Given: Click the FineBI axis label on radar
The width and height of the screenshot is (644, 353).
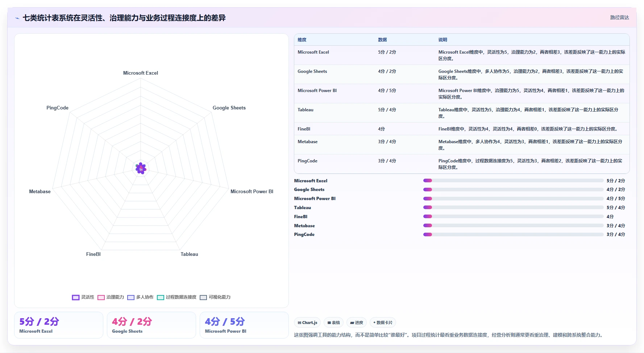Looking at the screenshot, I should 94,254.
